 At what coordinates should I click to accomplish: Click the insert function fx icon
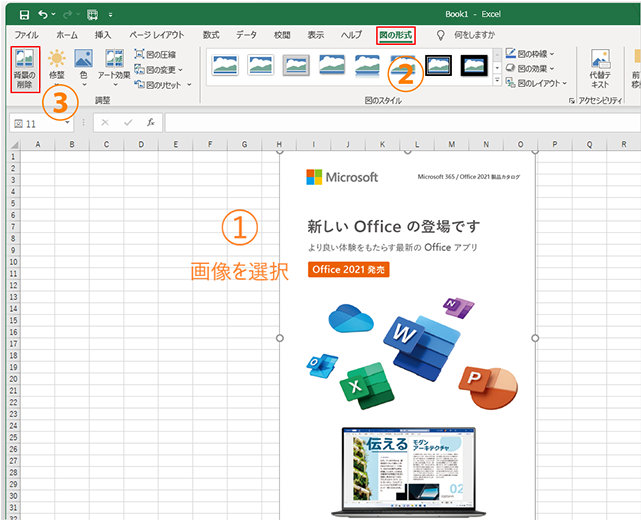[x=151, y=123]
